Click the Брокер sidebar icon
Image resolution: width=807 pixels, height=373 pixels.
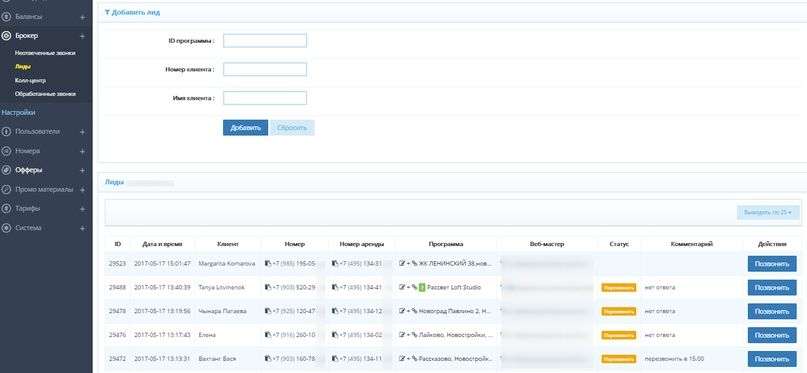[x=6, y=36]
